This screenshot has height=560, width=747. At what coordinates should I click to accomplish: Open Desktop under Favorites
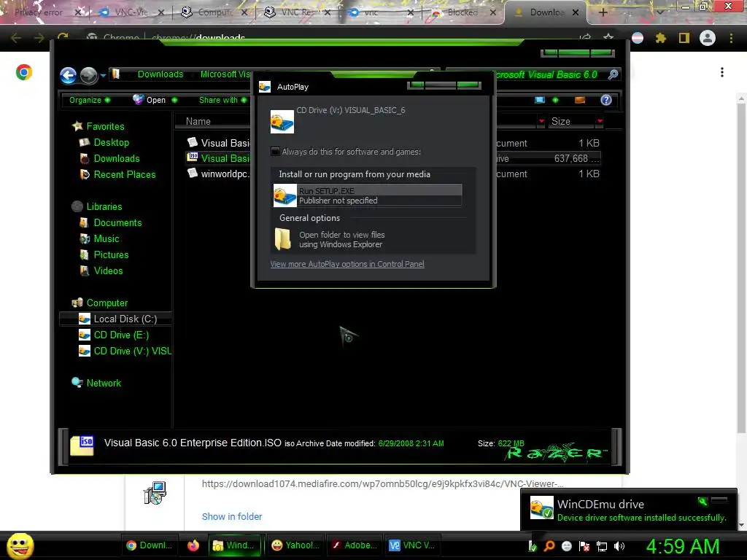(112, 142)
